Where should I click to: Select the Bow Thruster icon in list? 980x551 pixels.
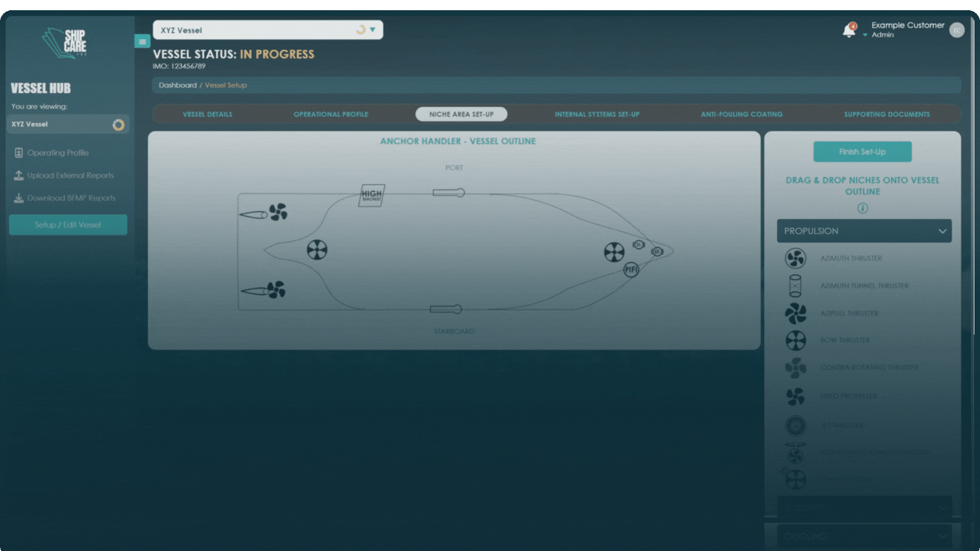(x=795, y=340)
